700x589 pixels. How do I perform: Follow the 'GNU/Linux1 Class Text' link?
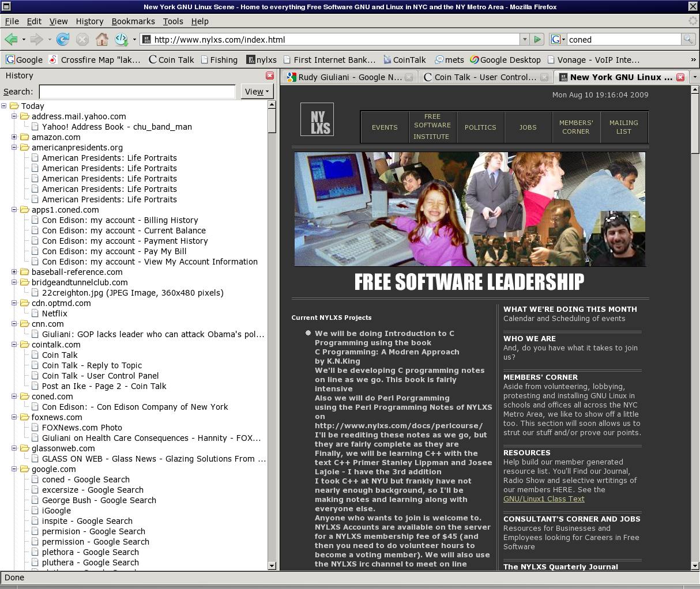click(544, 499)
